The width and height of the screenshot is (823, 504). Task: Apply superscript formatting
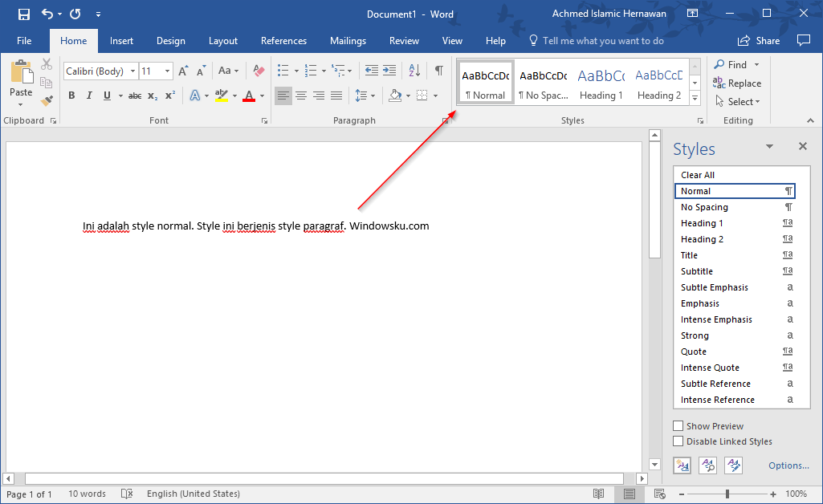tap(170, 96)
